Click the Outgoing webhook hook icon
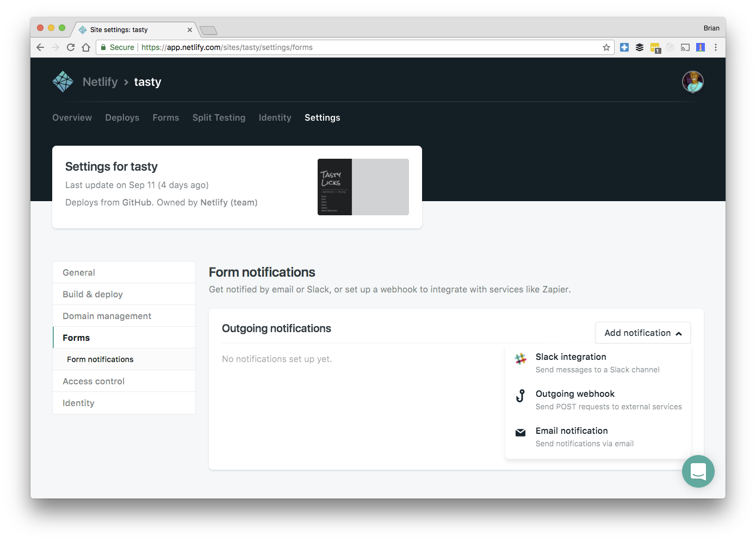The height and width of the screenshot is (542, 756). (520, 396)
